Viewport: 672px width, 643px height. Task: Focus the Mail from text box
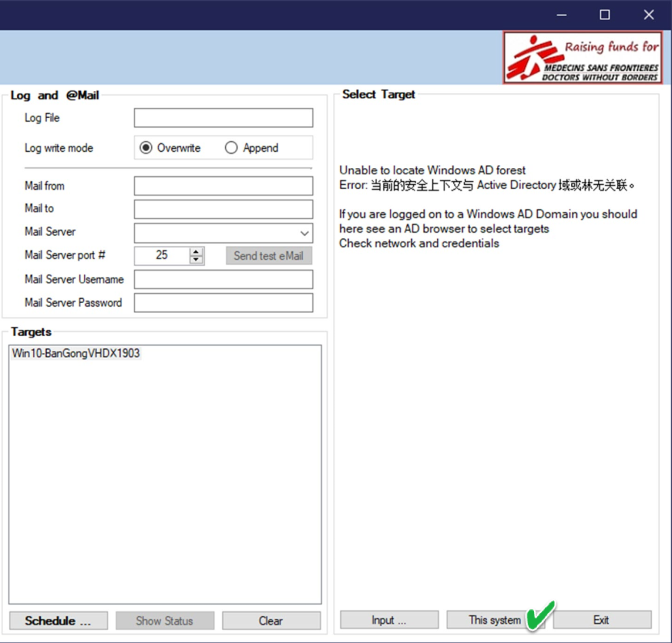223,186
